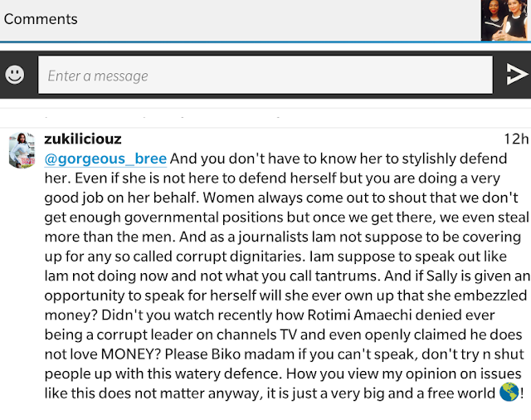Open zukiliciouz profile avatar
The height and width of the screenshot is (420, 531).
click(22, 150)
